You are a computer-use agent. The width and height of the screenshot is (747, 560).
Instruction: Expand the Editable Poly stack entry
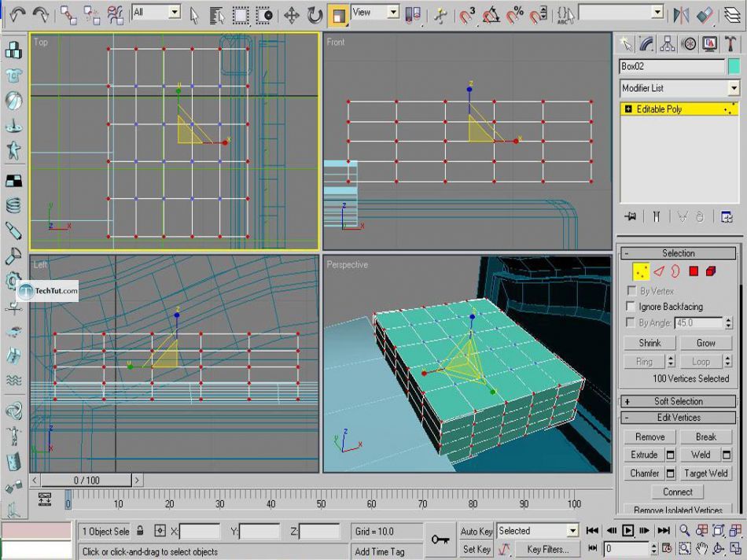628,109
